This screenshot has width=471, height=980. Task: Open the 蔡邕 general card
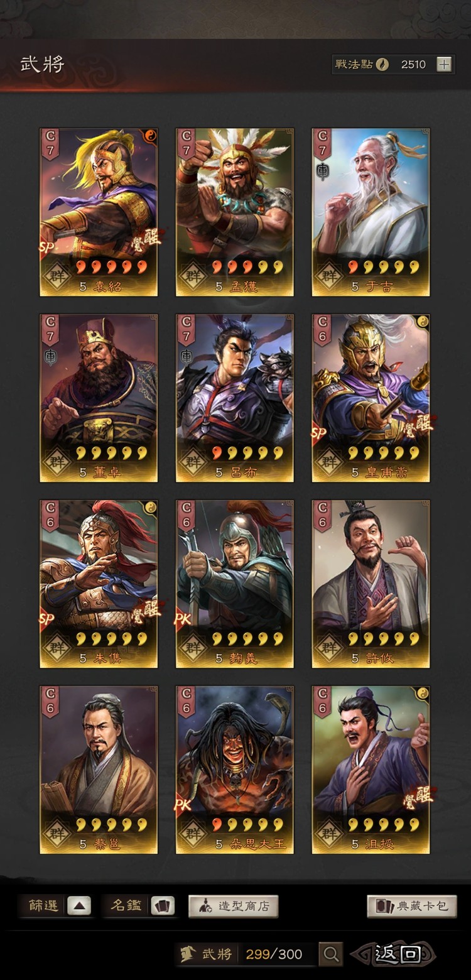click(x=99, y=770)
